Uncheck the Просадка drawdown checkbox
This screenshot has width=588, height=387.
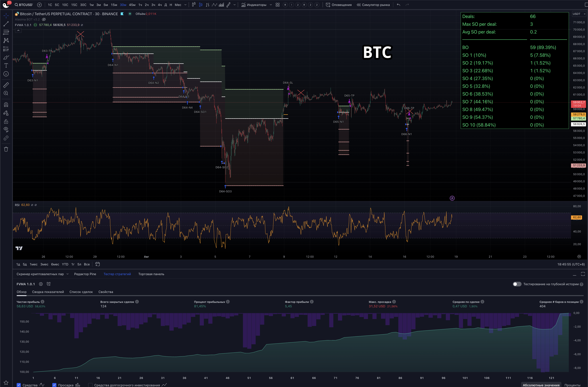(x=54, y=385)
